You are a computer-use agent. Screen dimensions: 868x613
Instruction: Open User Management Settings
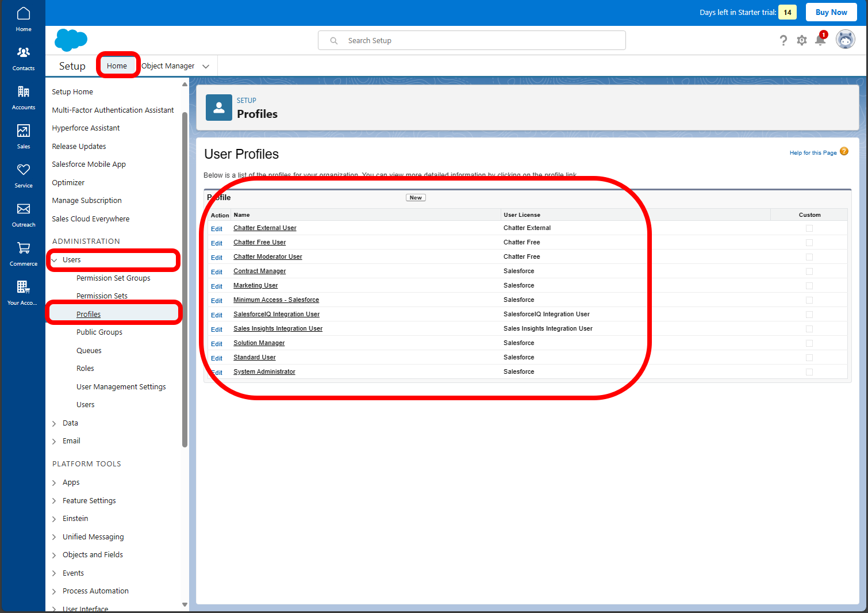[x=121, y=386]
